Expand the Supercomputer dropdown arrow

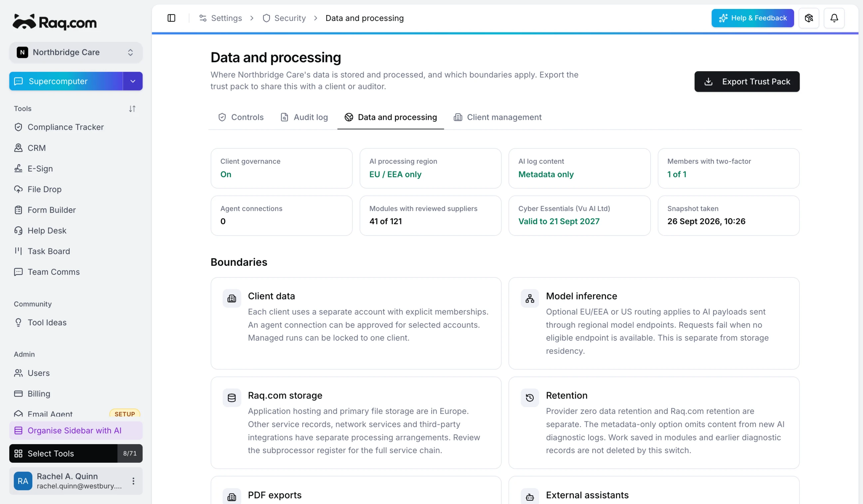[133, 81]
